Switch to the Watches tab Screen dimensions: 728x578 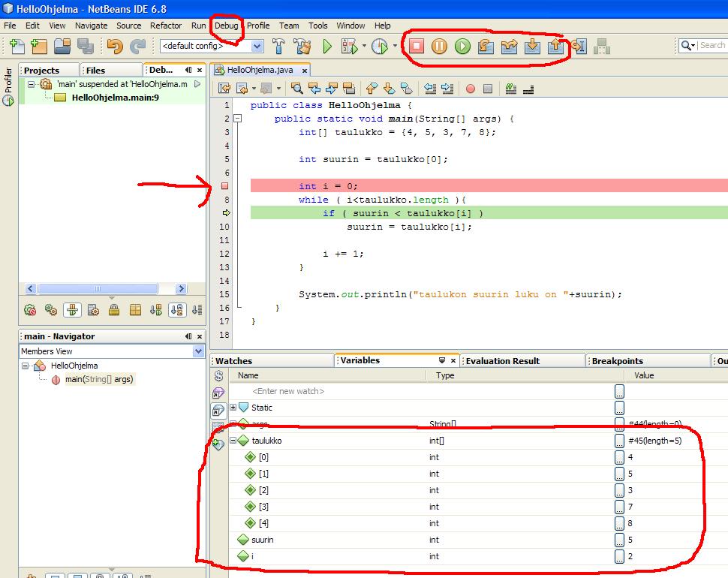click(272, 361)
